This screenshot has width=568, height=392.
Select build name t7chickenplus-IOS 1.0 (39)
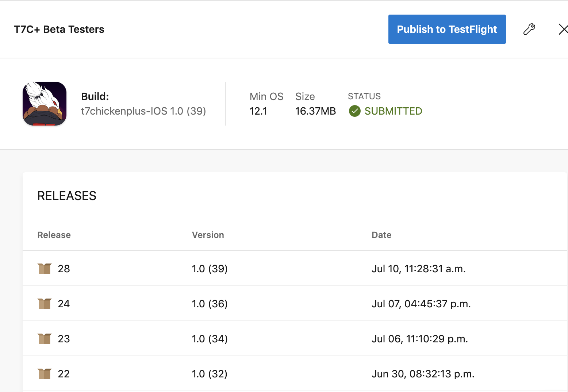[143, 111]
